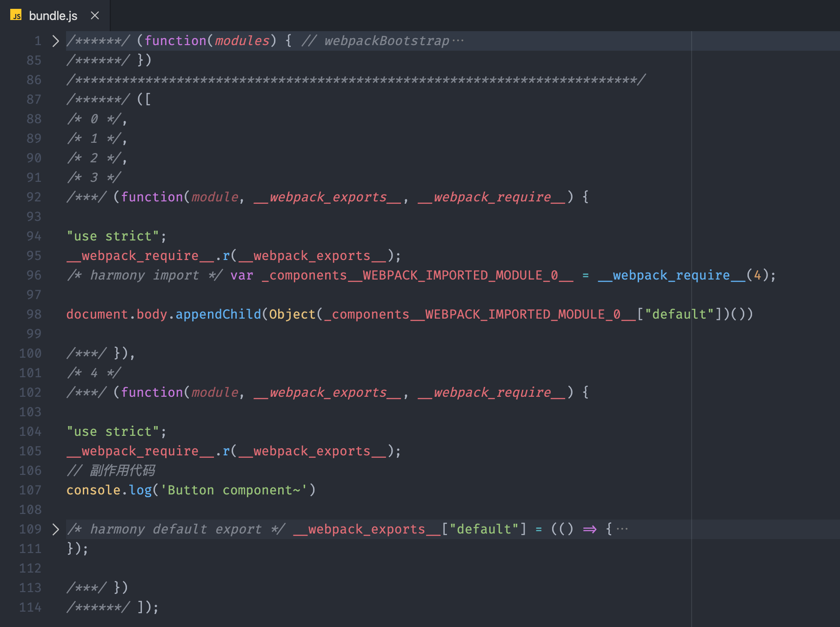Click the webpackBootstrap comment text
This screenshot has width=840, height=627.
[x=387, y=41]
